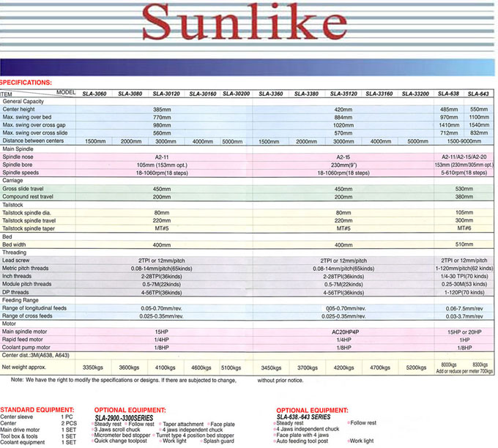The image size is (498, 448).
Task: Click the Lead screw row label
Action: tap(16, 261)
